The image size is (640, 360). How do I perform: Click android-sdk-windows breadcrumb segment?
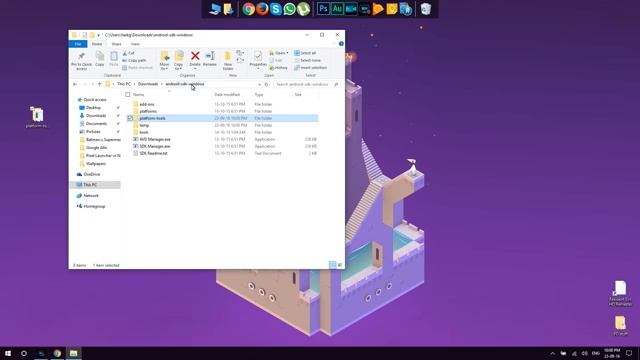185,84
